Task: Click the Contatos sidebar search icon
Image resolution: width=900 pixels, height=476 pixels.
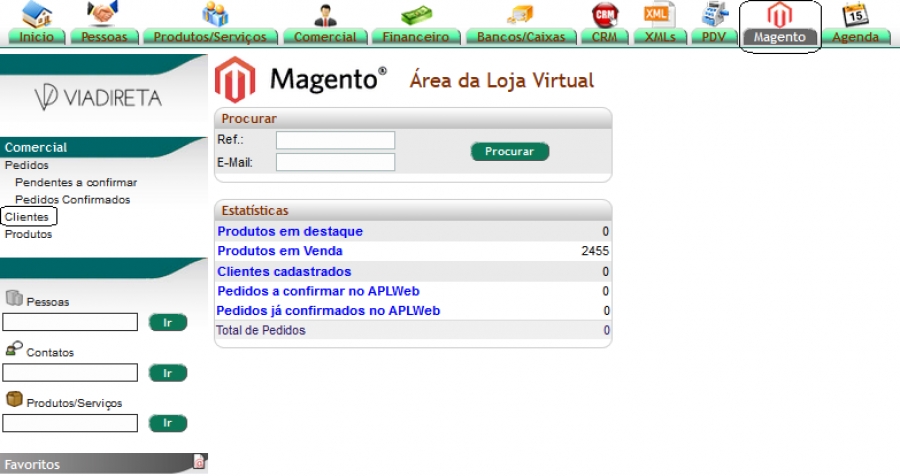Action: pos(14,349)
